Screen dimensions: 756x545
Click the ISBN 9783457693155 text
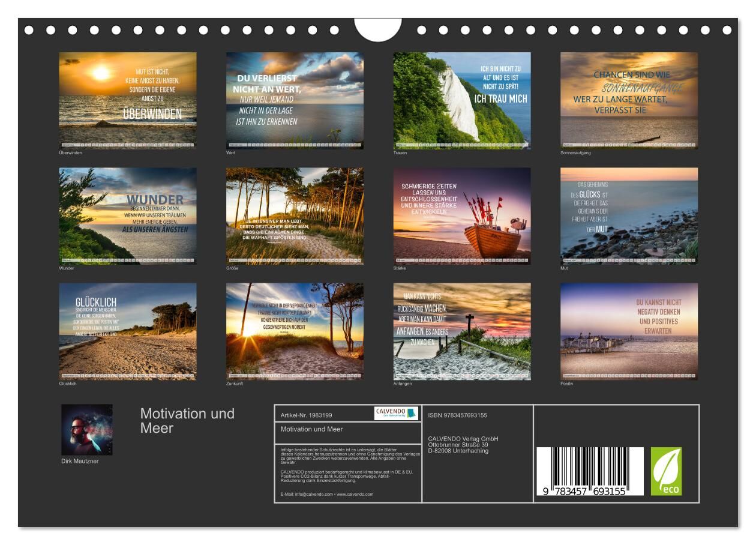[x=457, y=415]
